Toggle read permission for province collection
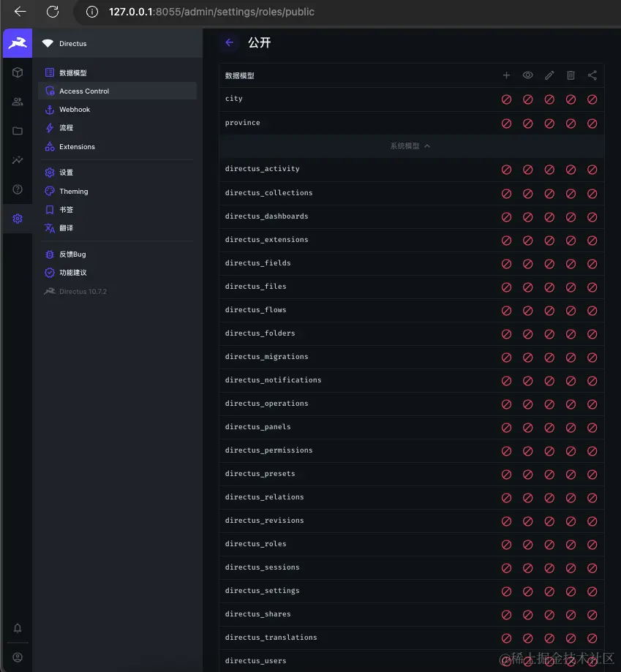Image resolution: width=621 pixels, height=672 pixels. [527, 124]
